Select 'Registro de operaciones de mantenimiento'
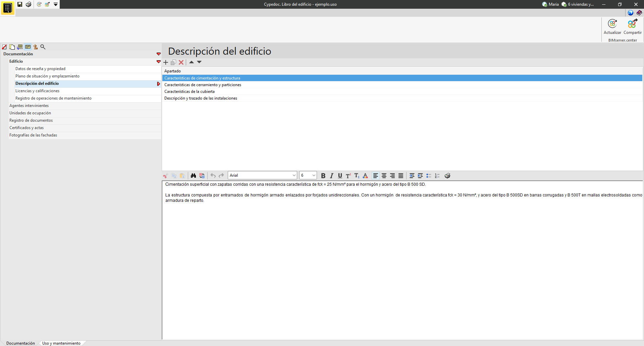Viewport: 644px width, 346px height. click(x=88, y=98)
